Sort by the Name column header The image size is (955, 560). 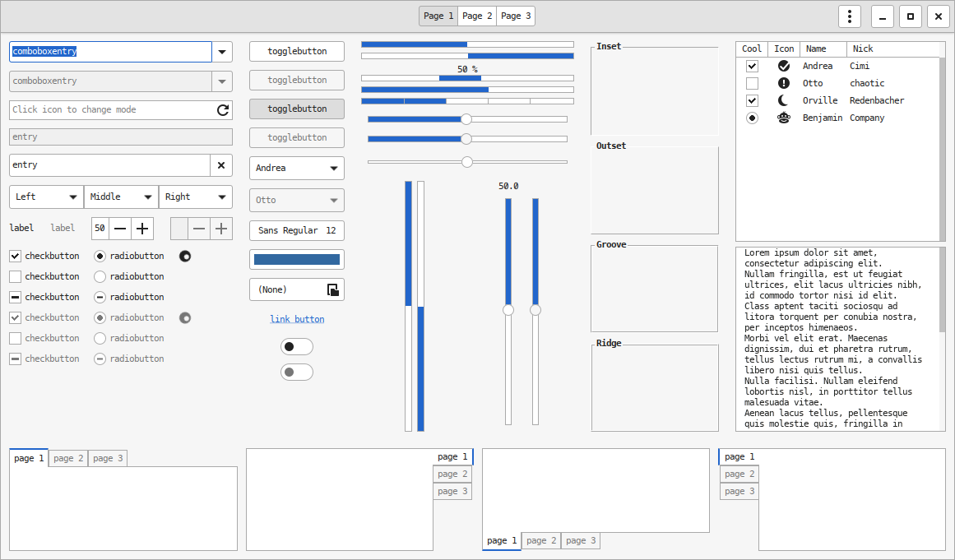[x=823, y=49]
